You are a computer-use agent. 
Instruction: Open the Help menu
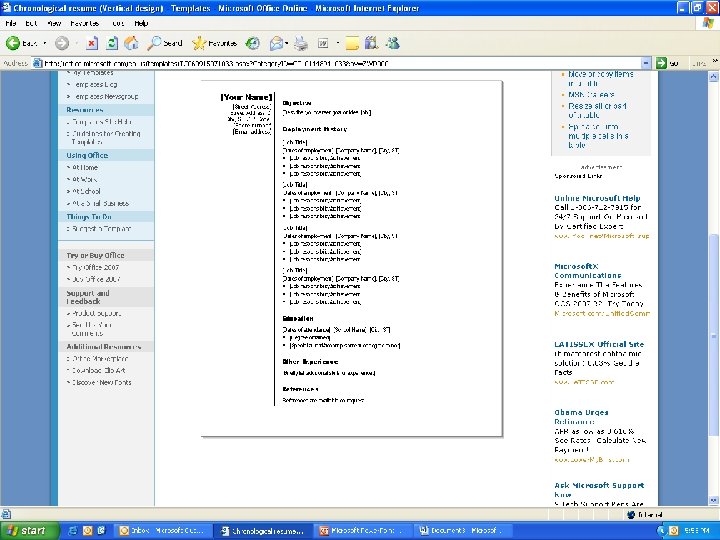pyautogui.click(x=141, y=23)
